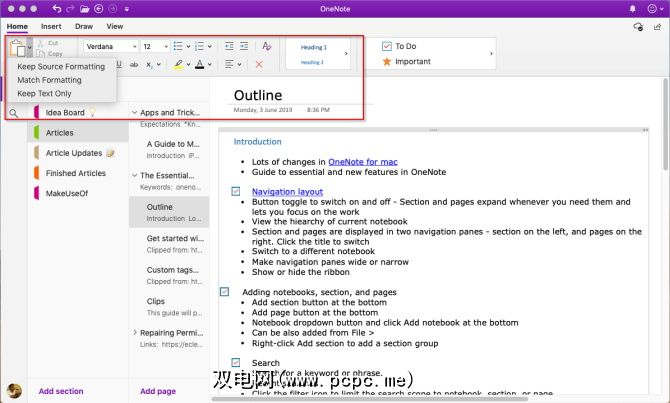Click Add section at the bottom
The width and height of the screenshot is (670, 403).
pyautogui.click(x=61, y=391)
